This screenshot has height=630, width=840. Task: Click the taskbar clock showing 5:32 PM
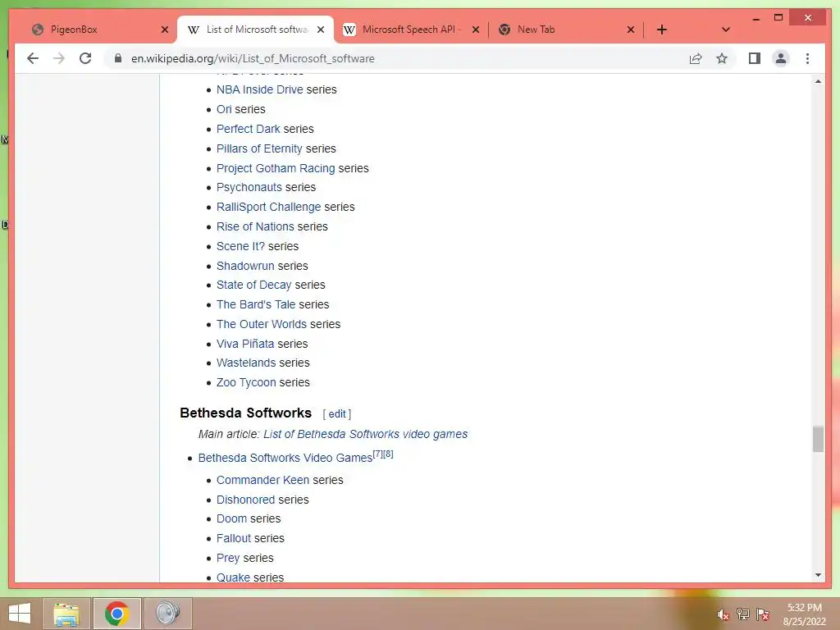(804, 614)
